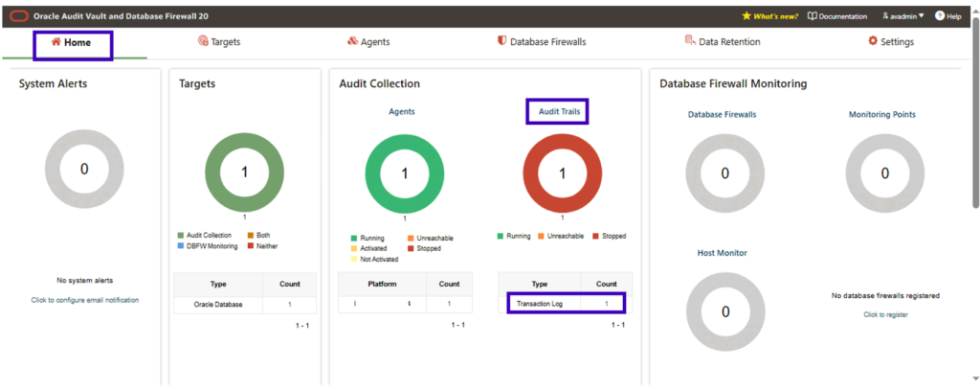Click the Type column header in Targets
Screen dimensions: 980x390
(x=218, y=285)
